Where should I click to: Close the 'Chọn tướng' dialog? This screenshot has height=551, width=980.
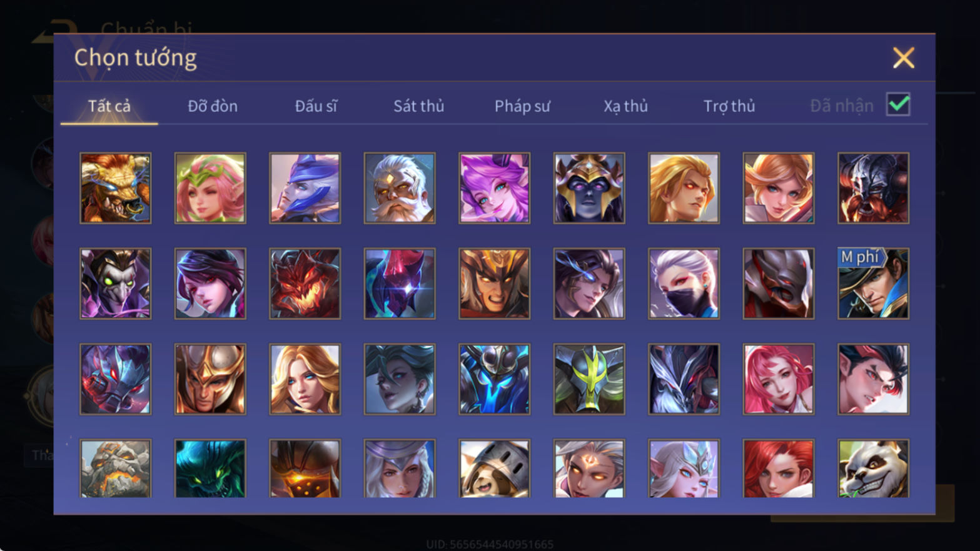pos(903,58)
